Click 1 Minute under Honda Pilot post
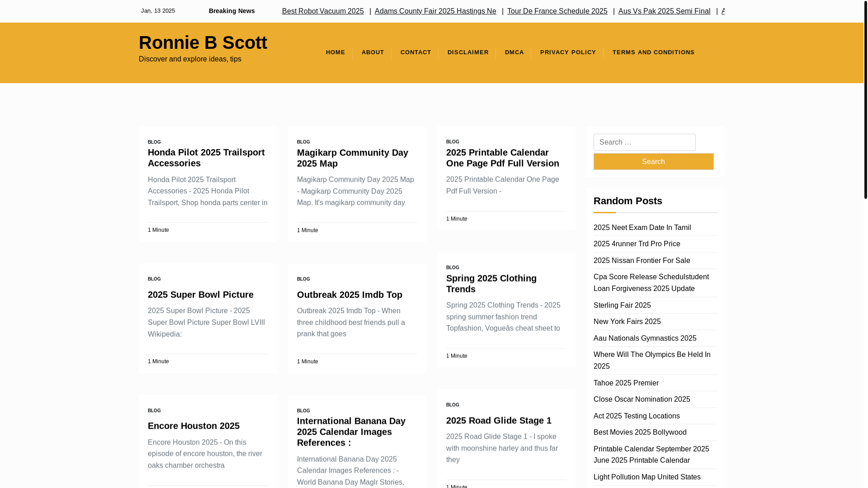Screen dimensions: 868x488 pos(158,230)
